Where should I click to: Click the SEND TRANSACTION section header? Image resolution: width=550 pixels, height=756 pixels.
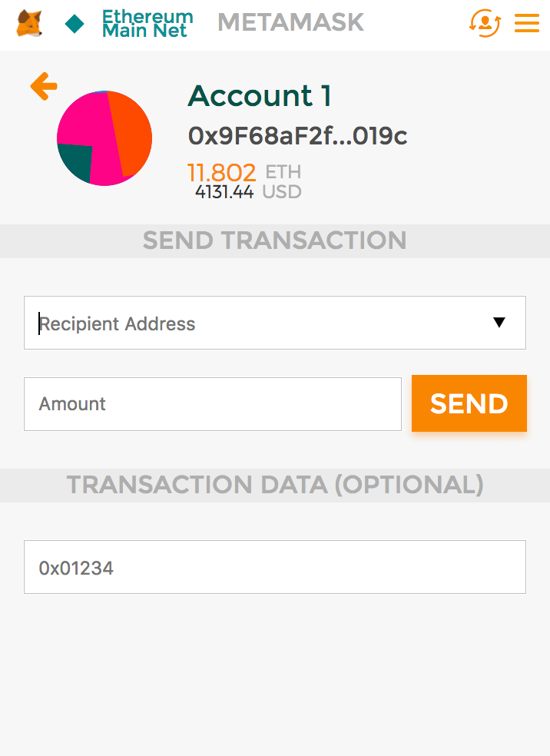click(274, 240)
